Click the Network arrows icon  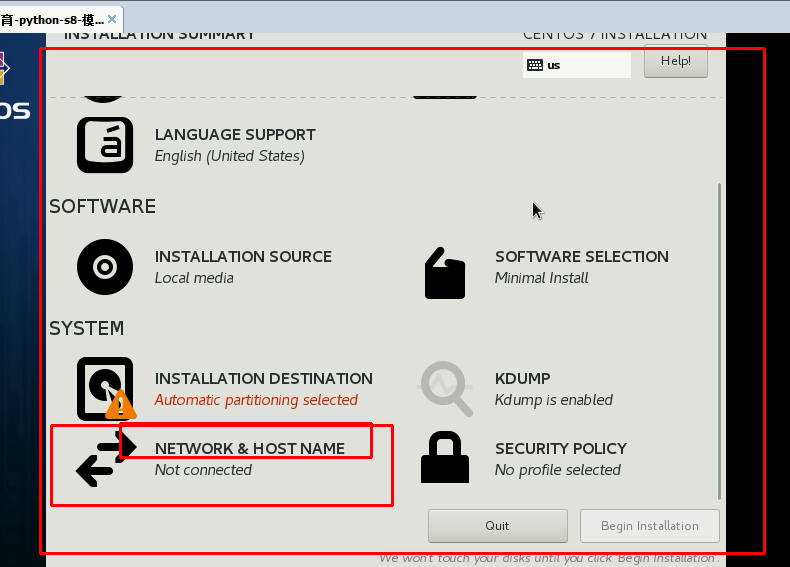[106, 458]
